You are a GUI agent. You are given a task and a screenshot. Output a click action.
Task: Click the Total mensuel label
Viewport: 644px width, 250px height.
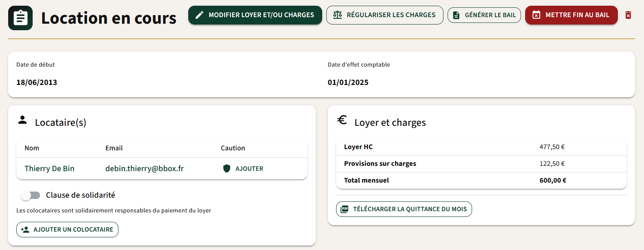(x=366, y=181)
